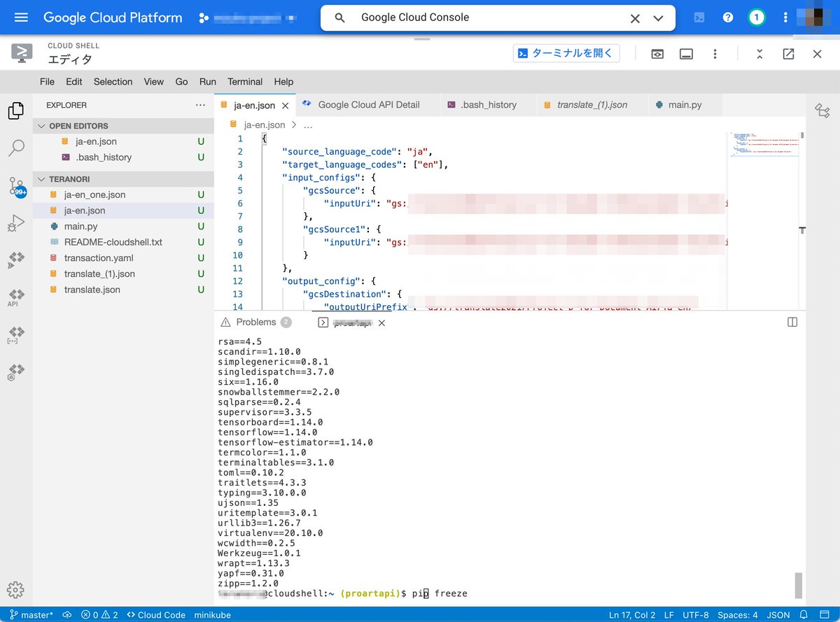
Task: Open the Google Cloud navigation hamburger menu
Action: 21,17
